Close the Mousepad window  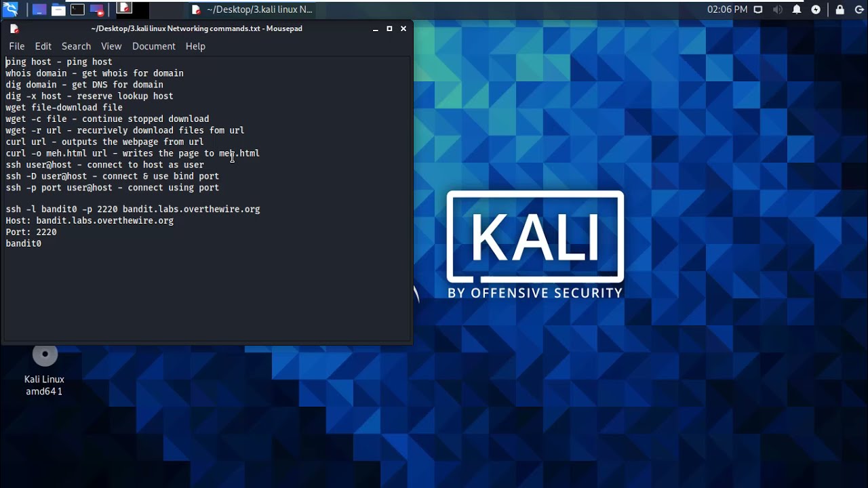pyautogui.click(x=403, y=28)
